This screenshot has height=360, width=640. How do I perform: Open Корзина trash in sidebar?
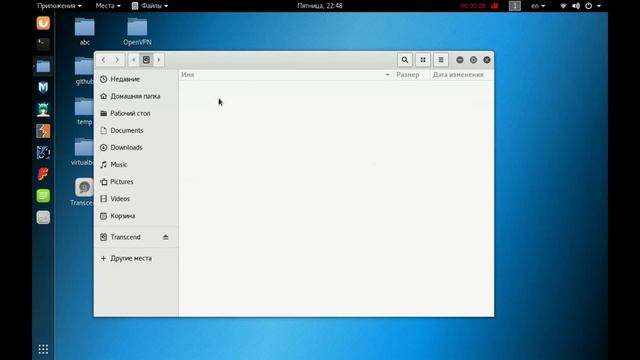click(136, 216)
